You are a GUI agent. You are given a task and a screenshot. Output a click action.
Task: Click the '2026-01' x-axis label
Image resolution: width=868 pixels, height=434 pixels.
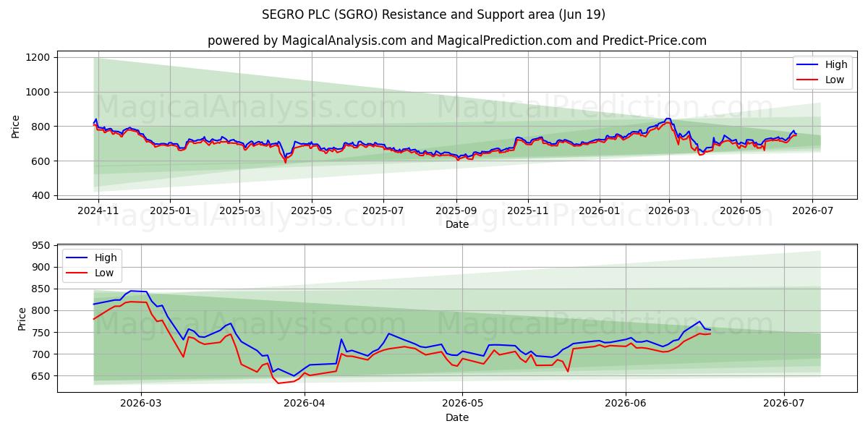pos(599,210)
